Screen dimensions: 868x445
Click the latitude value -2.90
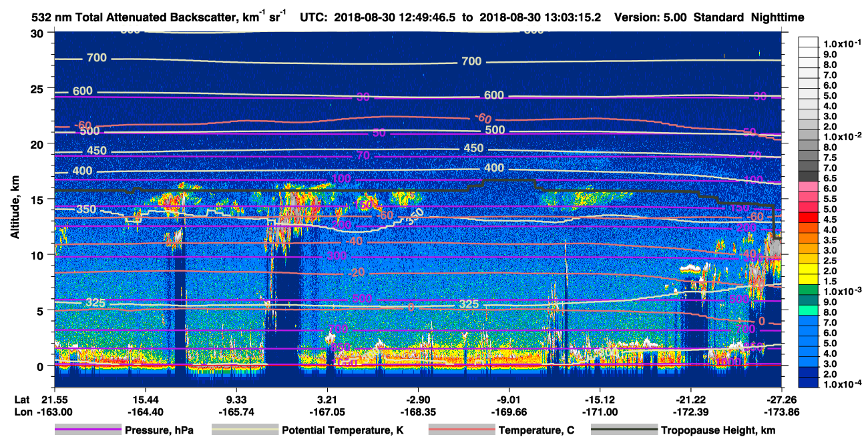click(418, 399)
